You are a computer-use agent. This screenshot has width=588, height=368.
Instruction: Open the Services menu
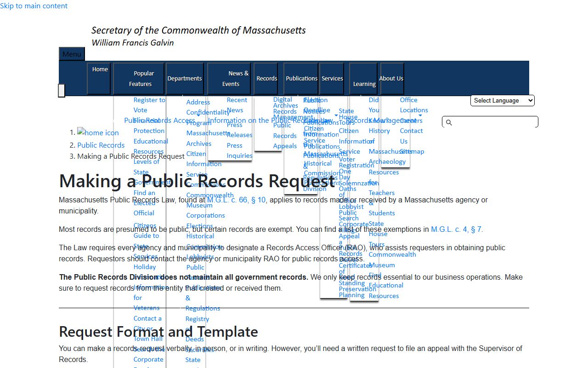332,79
